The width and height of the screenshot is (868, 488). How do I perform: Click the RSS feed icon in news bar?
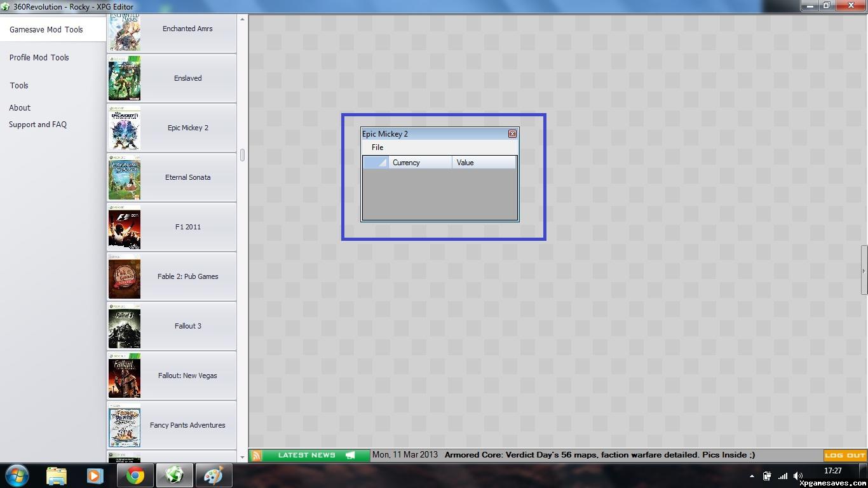(x=256, y=455)
